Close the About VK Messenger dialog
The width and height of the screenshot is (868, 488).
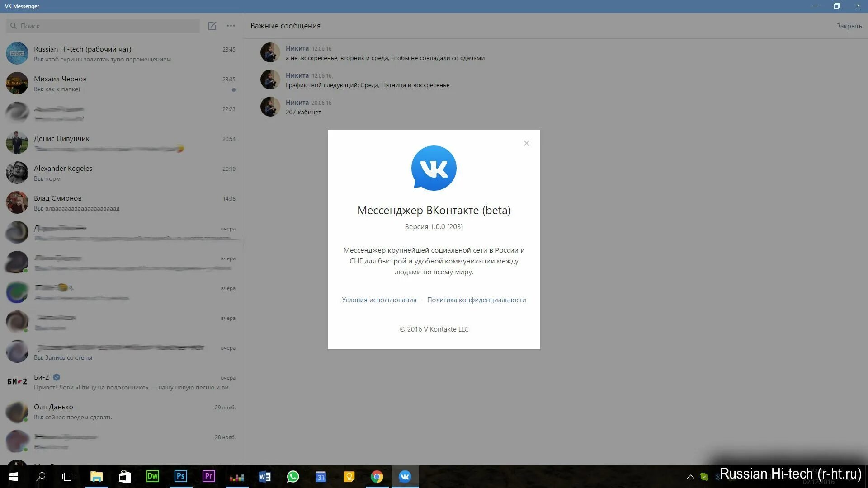click(x=526, y=143)
